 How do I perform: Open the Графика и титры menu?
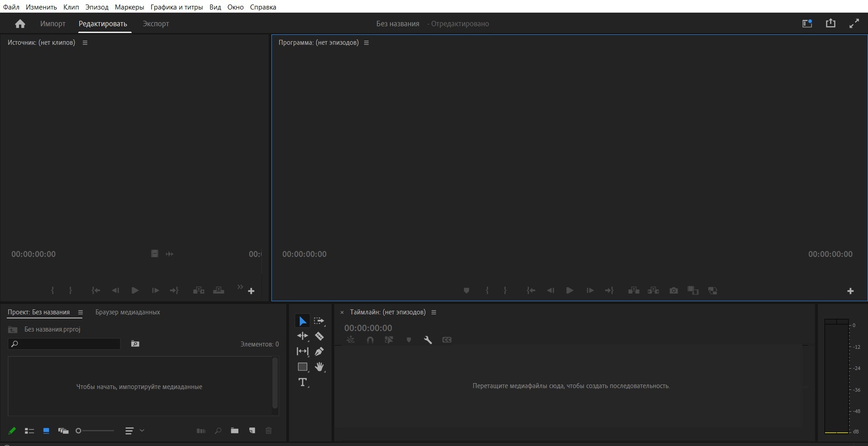pyautogui.click(x=176, y=7)
